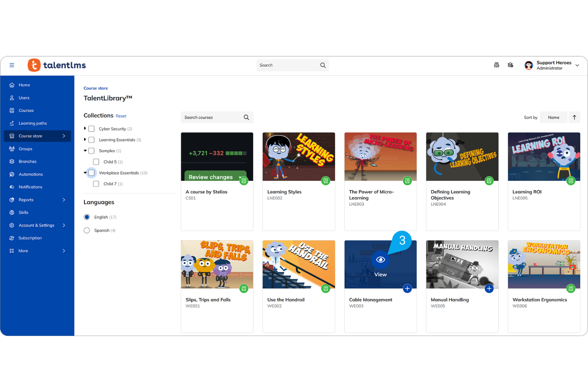Screen dimensions: 588x392
Task: Click the green badge on A course by Stelios
Action: [244, 181]
